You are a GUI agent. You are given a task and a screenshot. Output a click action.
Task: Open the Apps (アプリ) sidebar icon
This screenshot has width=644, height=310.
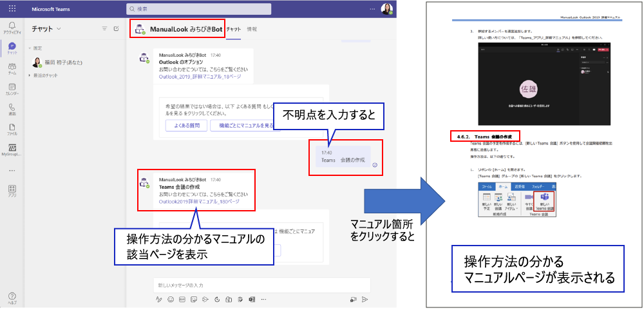click(12, 191)
